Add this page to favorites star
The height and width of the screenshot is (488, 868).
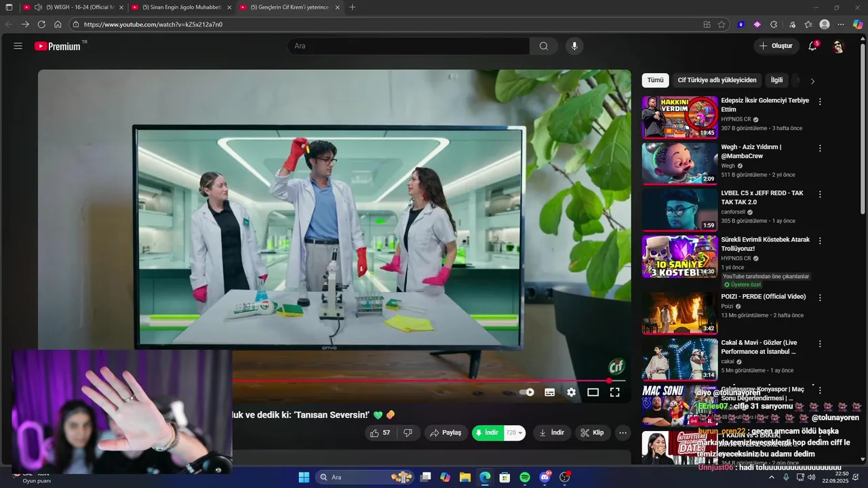coord(722,24)
